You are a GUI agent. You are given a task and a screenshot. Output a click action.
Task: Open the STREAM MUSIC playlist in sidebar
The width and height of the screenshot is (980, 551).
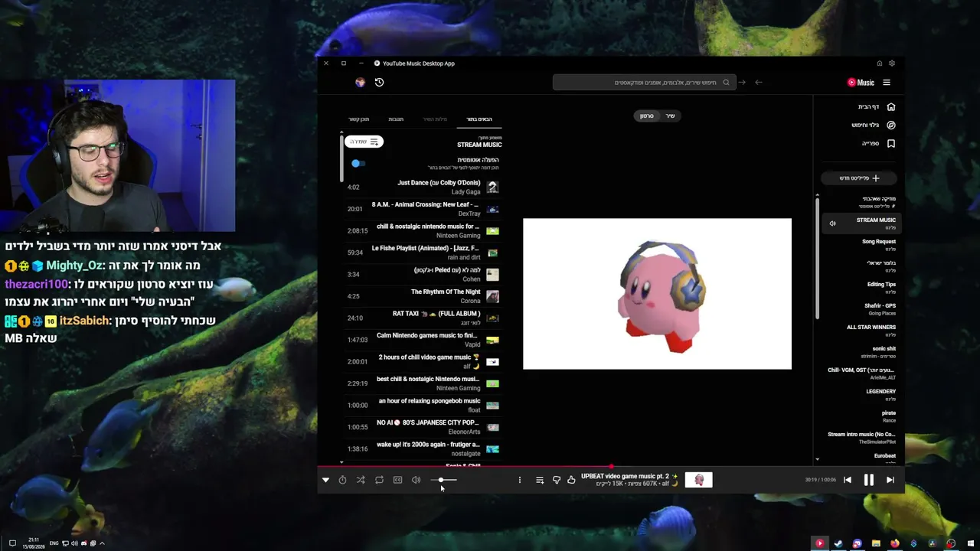863,223
